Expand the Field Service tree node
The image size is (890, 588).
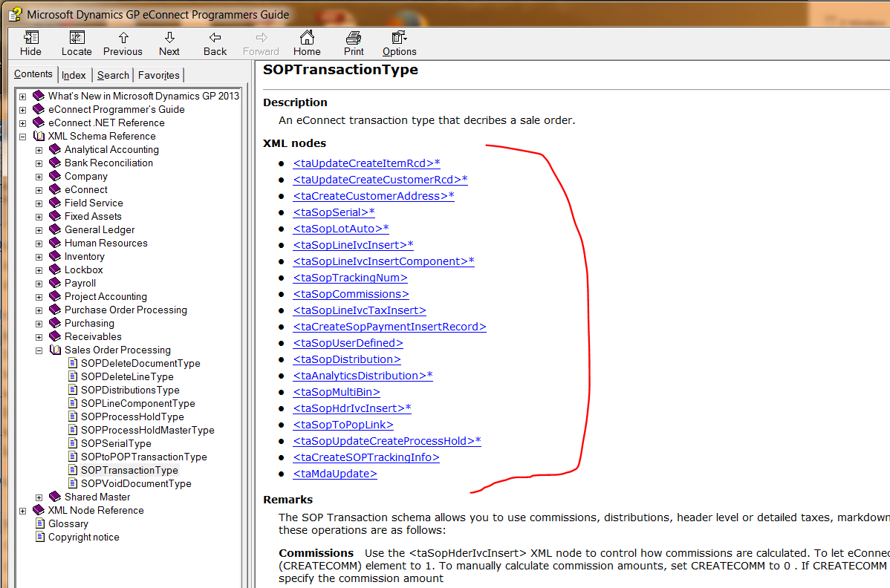coord(39,203)
